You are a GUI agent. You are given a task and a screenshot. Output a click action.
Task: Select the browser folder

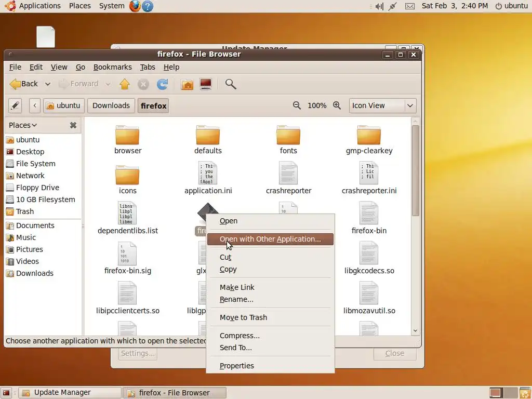(128, 140)
